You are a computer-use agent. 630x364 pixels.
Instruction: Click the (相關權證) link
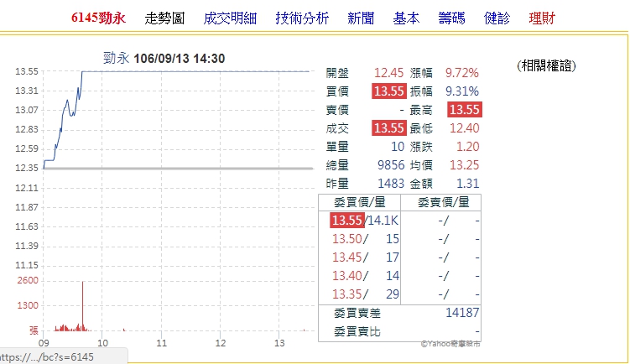[x=546, y=65]
